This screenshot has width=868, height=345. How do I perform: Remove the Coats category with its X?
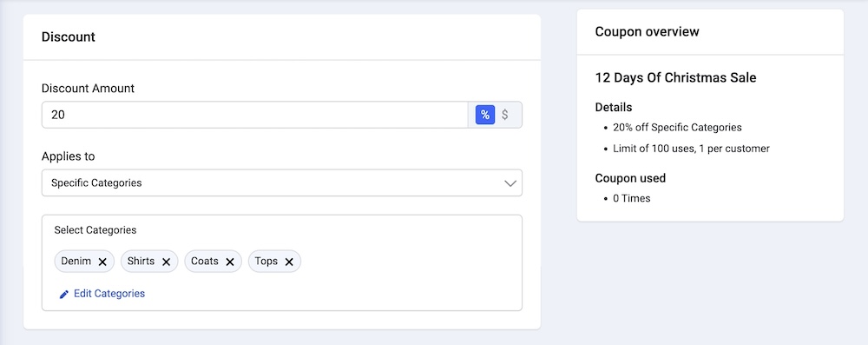[230, 262]
